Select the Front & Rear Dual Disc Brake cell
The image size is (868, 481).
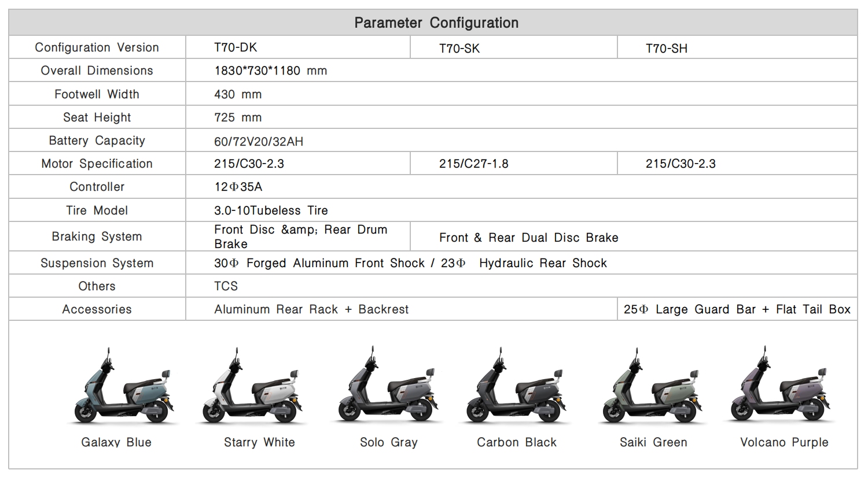(634, 236)
